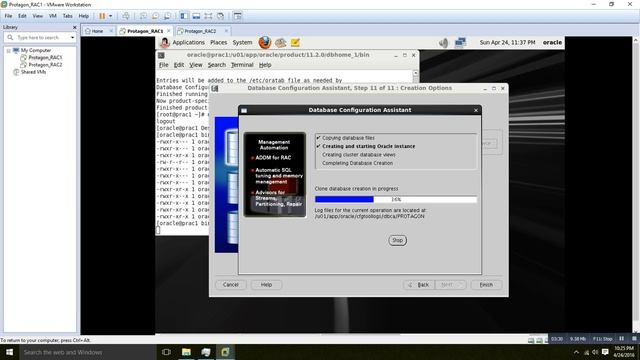640x360 pixels.
Task: Click 'Creating and starting Oracle instance' step
Action: [x=369, y=146]
